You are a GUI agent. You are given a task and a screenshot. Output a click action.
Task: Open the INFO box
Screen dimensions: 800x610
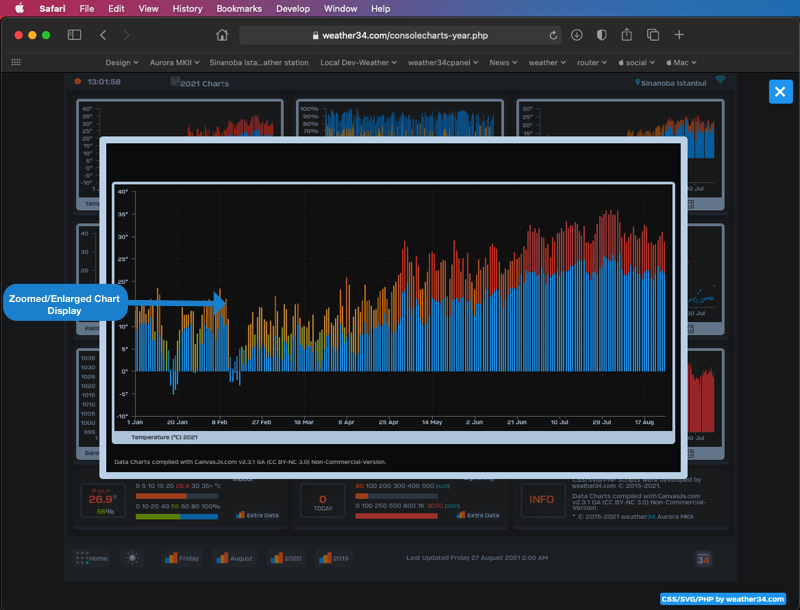[x=541, y=499]
